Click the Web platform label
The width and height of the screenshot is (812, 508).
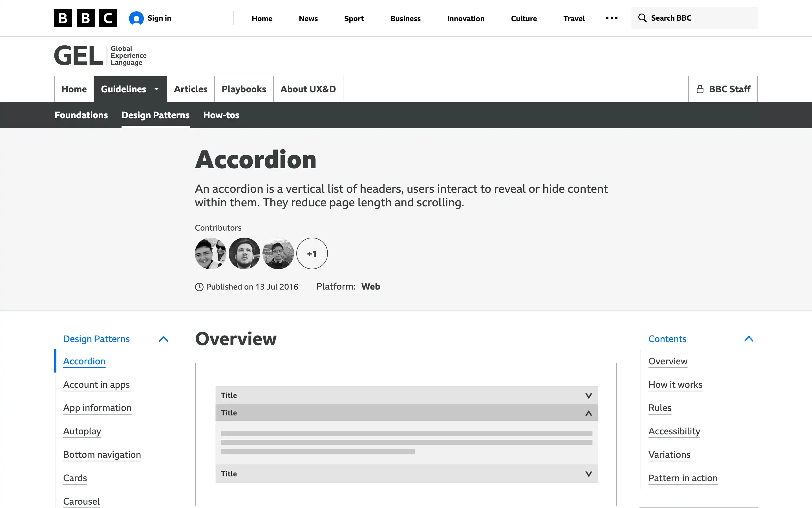[x=370, y=286]
